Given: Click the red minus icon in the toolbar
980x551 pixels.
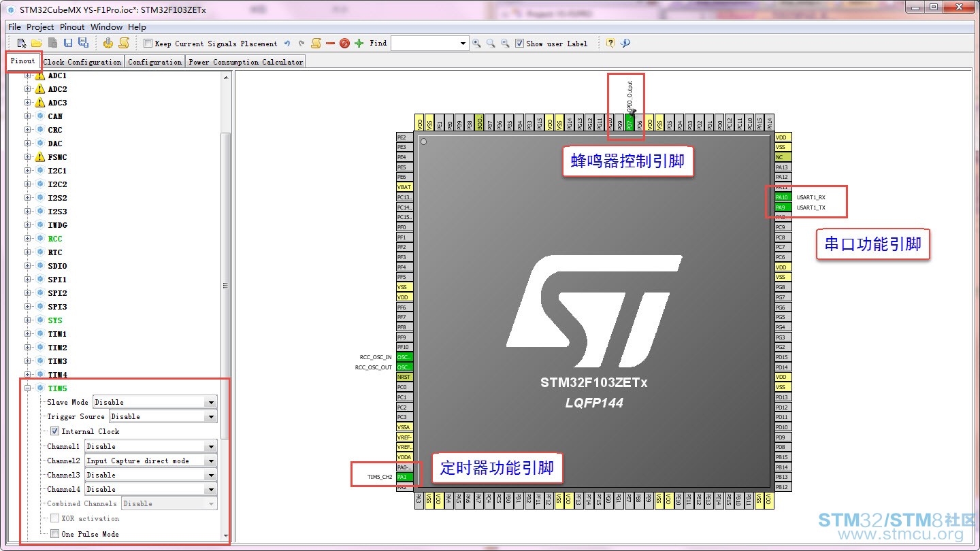Looking at the screenshot, I should 330,44.
